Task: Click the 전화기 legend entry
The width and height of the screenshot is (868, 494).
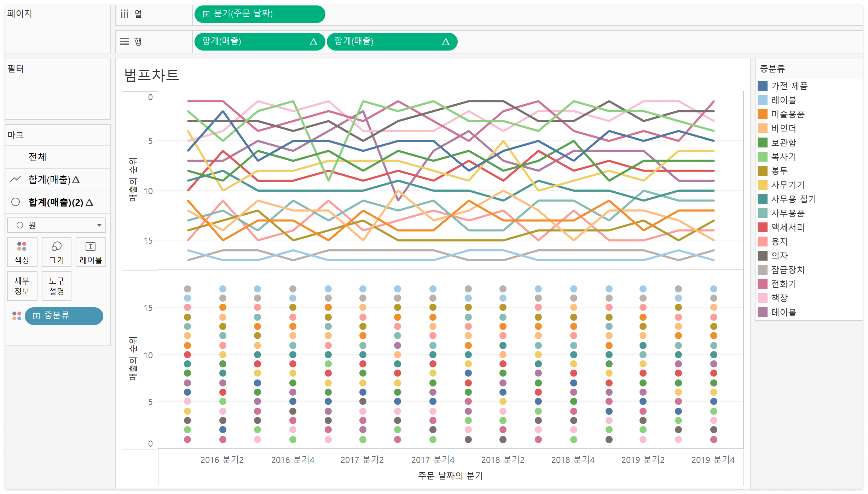Action: pos(783,284)
